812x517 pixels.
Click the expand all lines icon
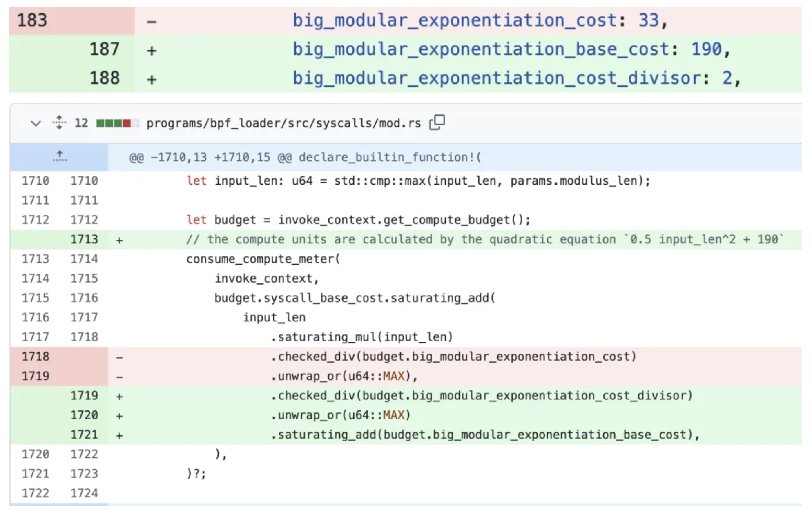coord(59,123)
